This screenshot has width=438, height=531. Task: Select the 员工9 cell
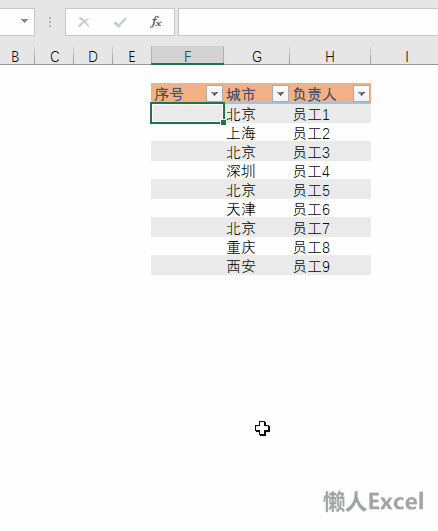pyautogui.click(x=330, y=265)
